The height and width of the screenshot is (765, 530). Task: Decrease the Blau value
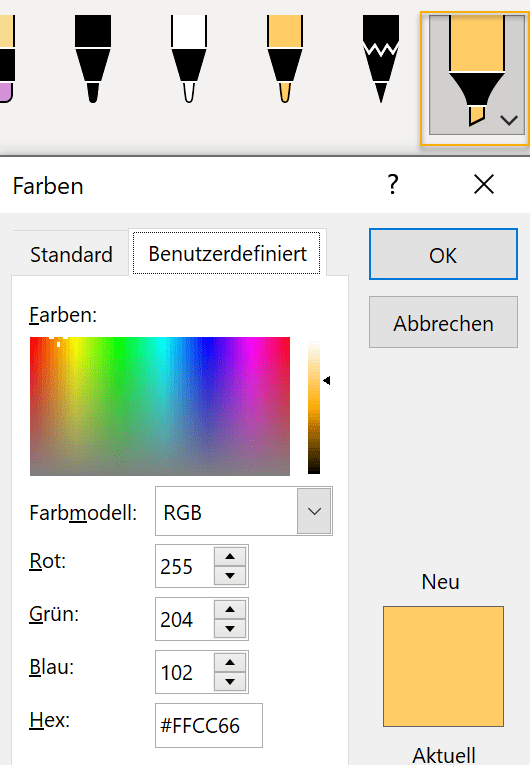(230, 682)
